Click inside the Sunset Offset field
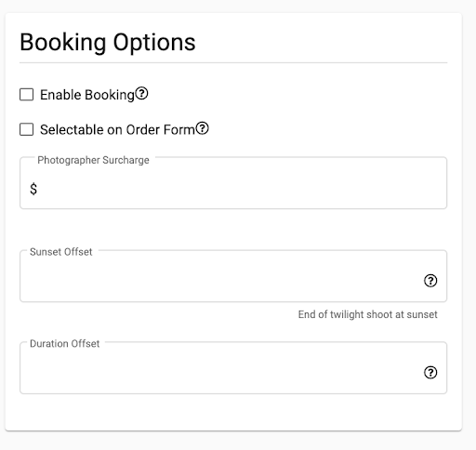 (233, 276)
